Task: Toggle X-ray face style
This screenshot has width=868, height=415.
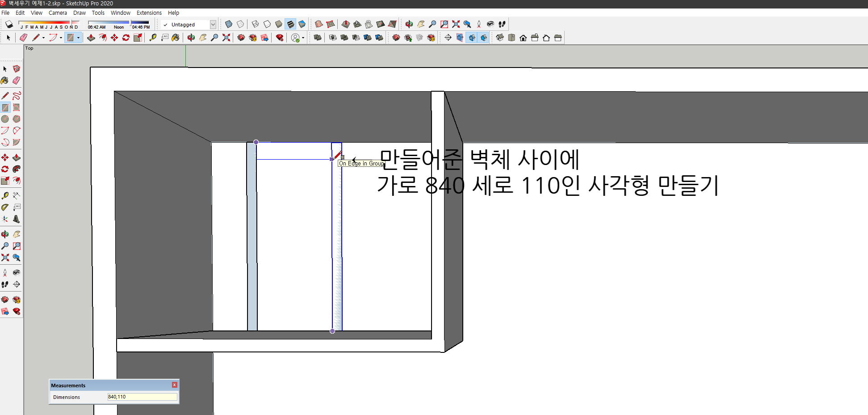Action: (x=229, y=24)
